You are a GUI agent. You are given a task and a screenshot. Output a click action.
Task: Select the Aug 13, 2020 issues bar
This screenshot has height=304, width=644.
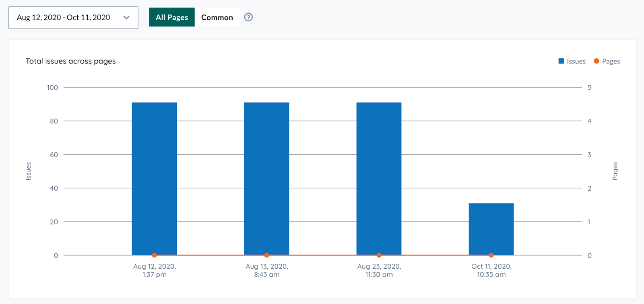266,179
